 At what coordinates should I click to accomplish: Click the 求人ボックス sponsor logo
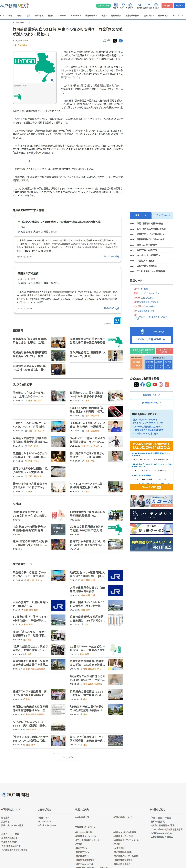click(x=117, y=320)
